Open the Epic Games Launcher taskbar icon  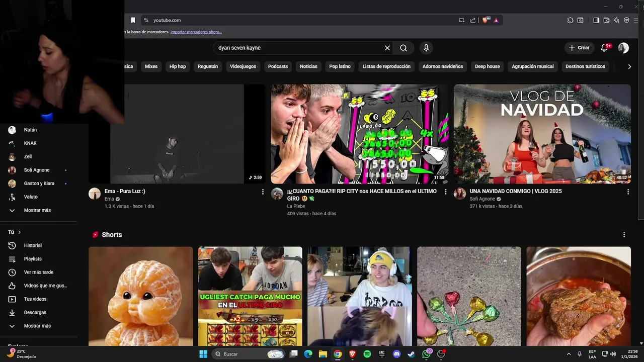tap(382, 354)
